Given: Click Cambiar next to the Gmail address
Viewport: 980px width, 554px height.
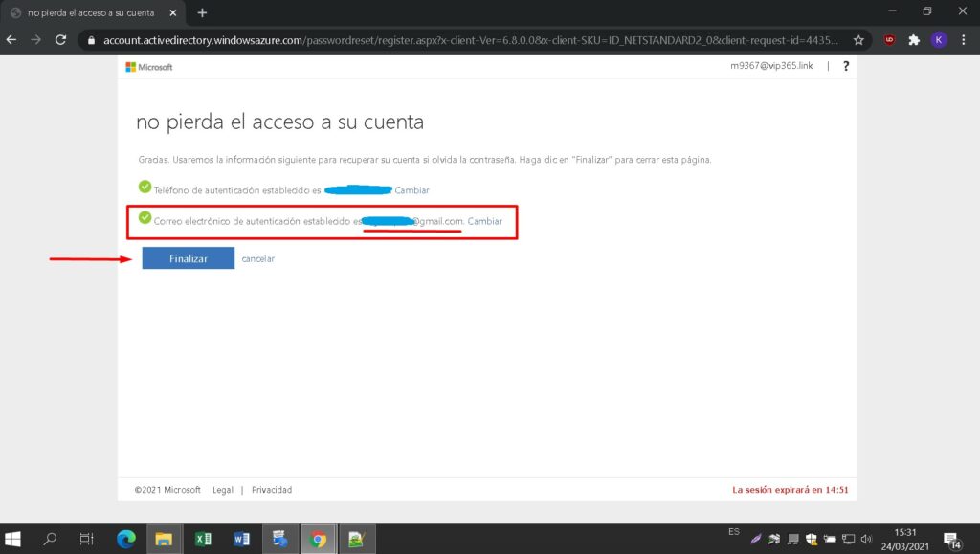Looking at the screenshot, I should click(484, 221).
